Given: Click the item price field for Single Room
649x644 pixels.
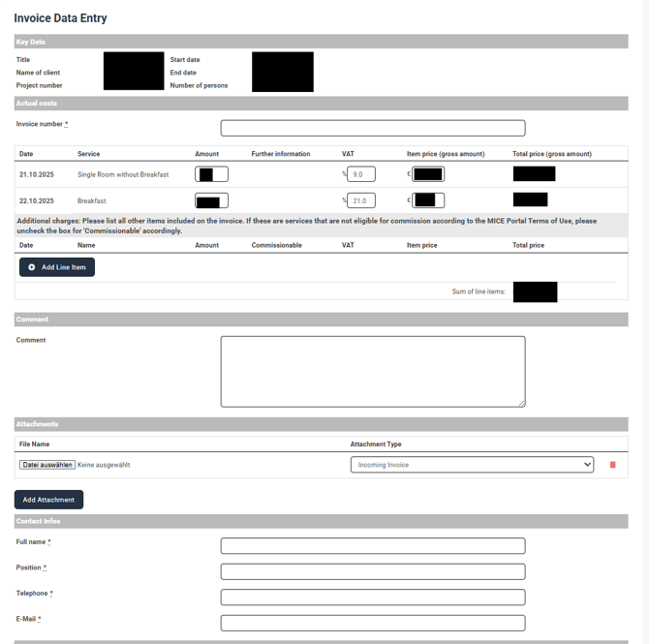Looking at the screenshot, I should [427, 174].
